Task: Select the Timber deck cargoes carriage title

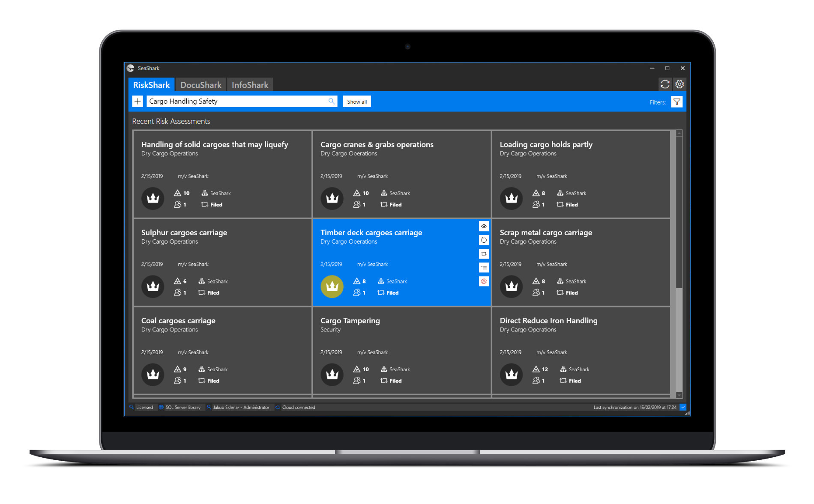Action: [x=371, y=233]
